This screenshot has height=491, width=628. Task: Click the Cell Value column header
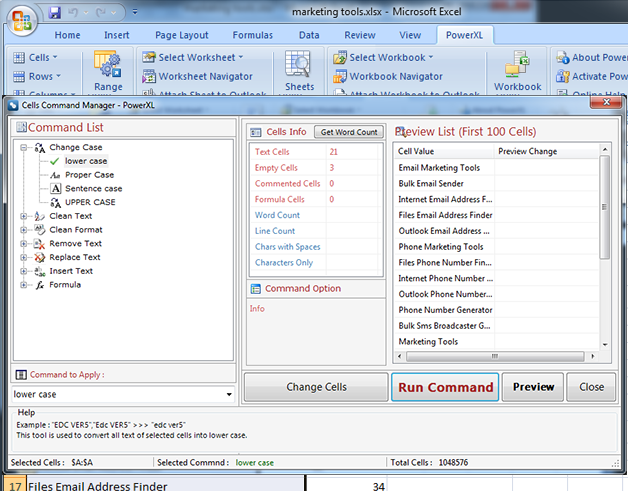tap(444, 151)
